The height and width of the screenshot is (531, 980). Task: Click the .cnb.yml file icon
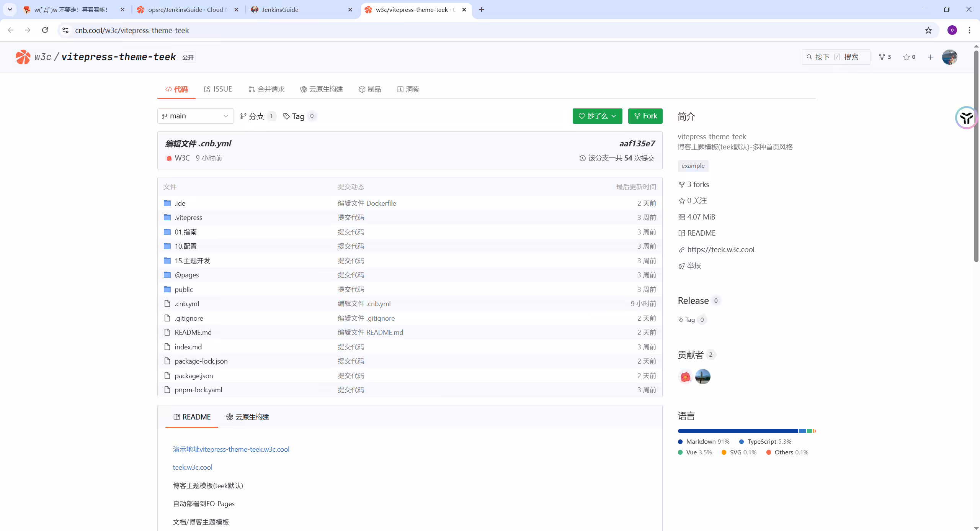pos(167,303)
